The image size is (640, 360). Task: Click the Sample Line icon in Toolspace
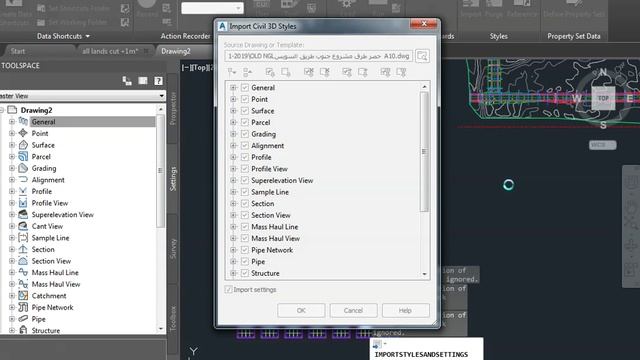(x=23, y=238)
